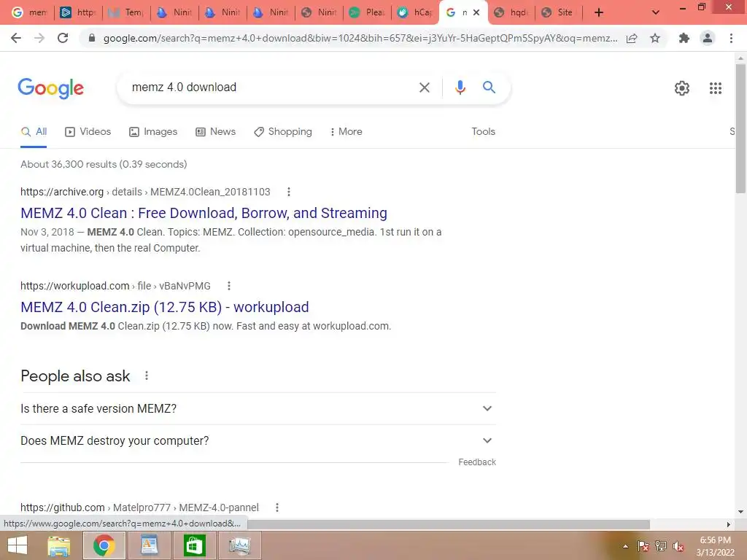The height and width of the screenshot is (560, 747).
Task: Open File Explorer from the taskbar
Action: (x=59, y=545)
